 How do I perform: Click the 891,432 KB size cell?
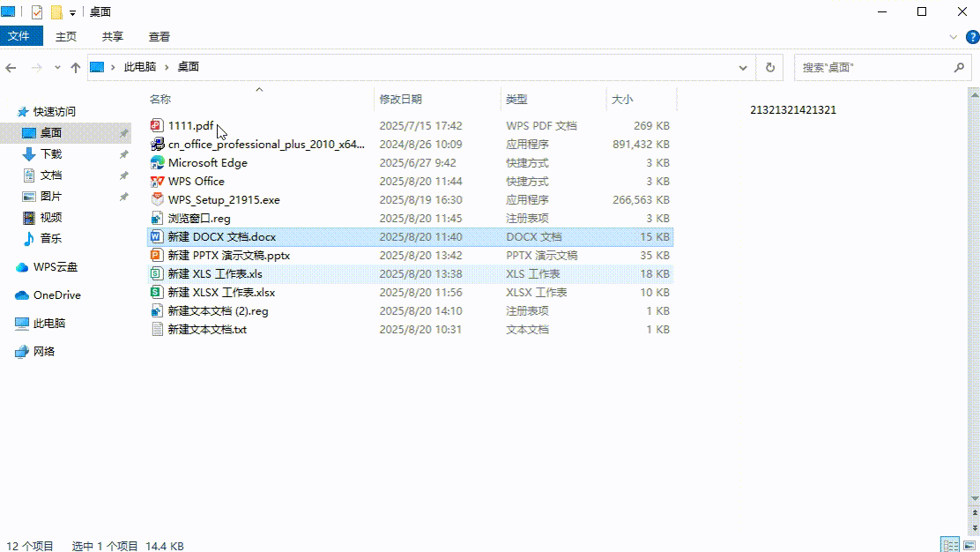[641, 145]
